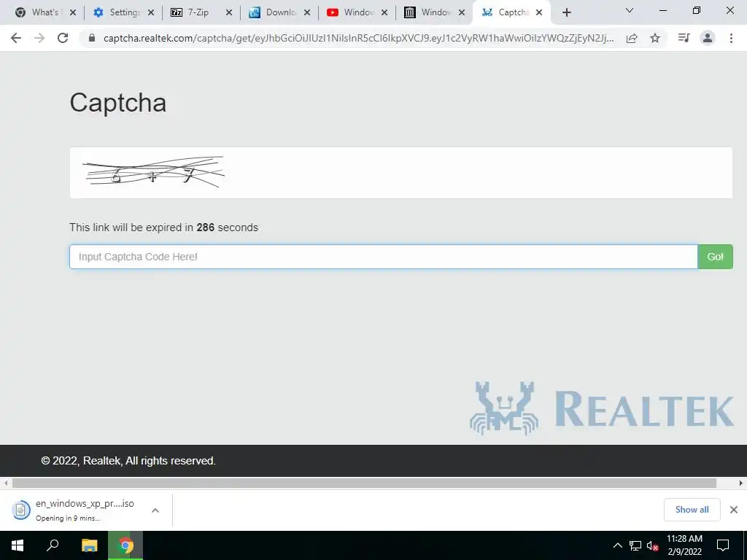Open the Windows Start menu
The height and width of the screenshot is (560, 747).
point(18,545)
